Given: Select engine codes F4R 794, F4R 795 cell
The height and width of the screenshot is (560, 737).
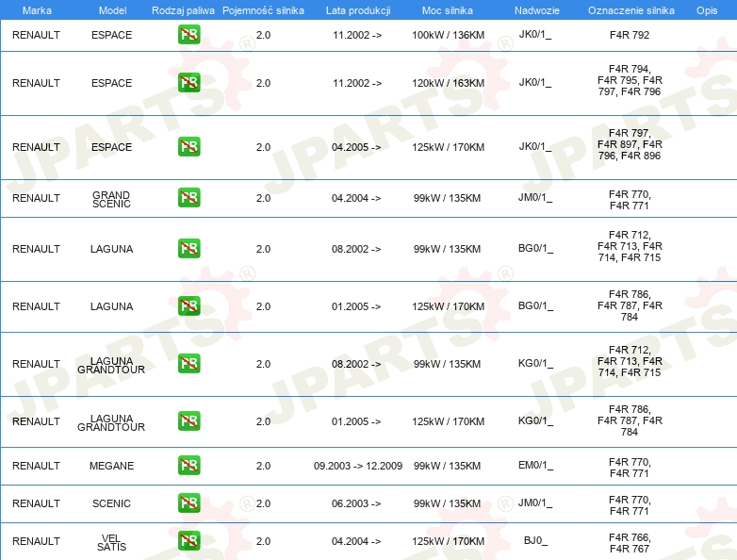Looking at the screenshot, I should (x=630, y=80).
